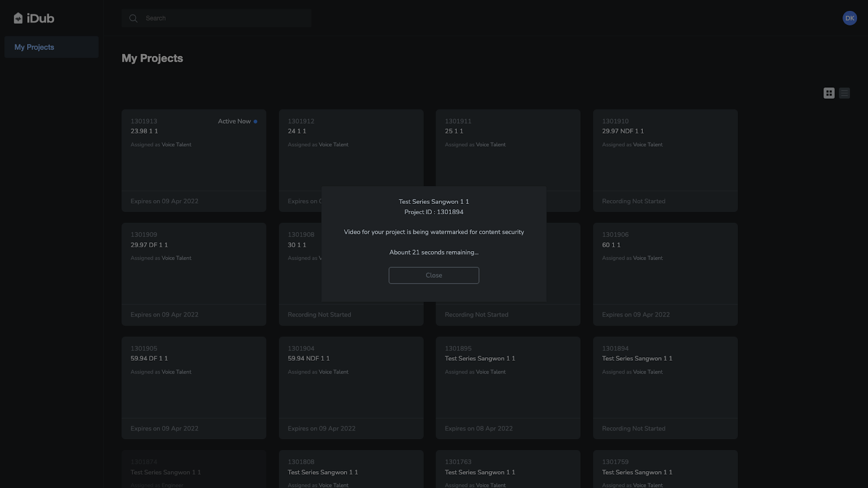Image resolution: width=868 pixels, height=488 pixels.
Task: Open project card 1301808
Action: (x=351, y=469)
